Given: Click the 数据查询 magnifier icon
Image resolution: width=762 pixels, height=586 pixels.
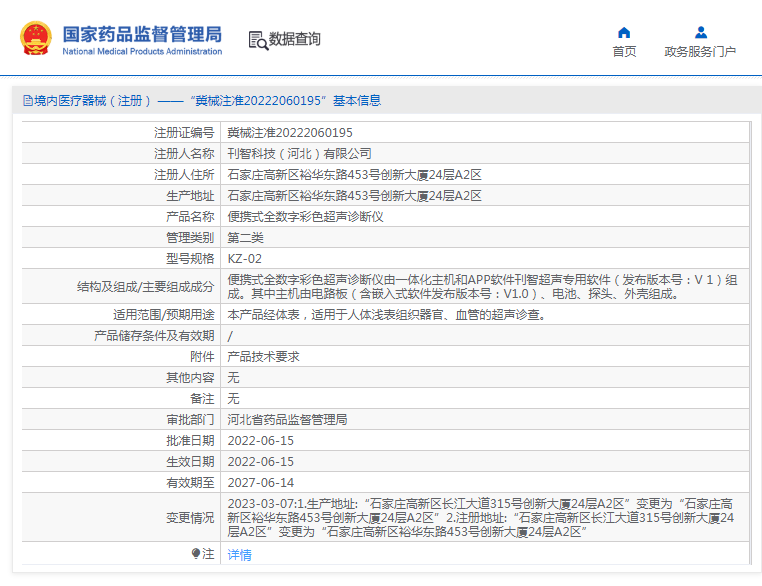Looking at the screenshot, I should (x=258, y=40).
